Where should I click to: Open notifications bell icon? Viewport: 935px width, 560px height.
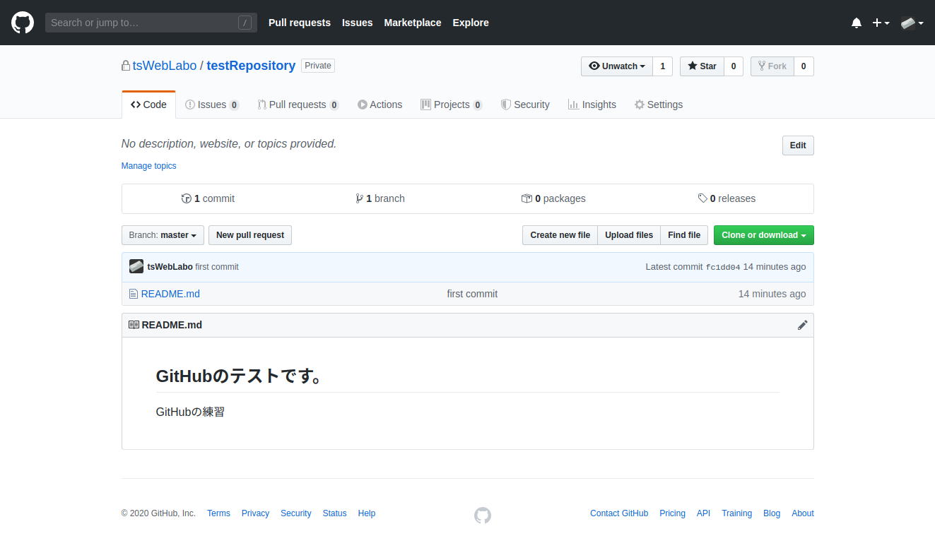click(x=857, y=23)
